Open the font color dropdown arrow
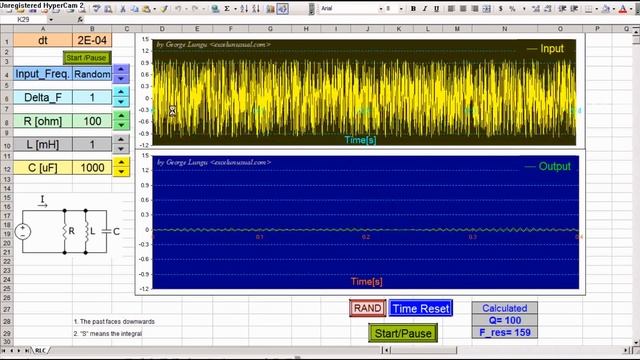This screenshot has height=360, width=640. [x=631, y=8]
